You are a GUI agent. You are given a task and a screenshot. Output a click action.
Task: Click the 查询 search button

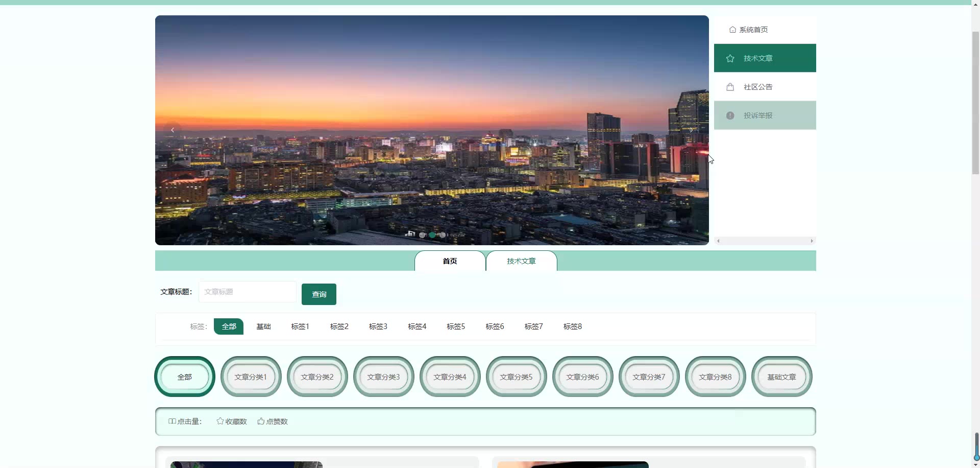319,294
